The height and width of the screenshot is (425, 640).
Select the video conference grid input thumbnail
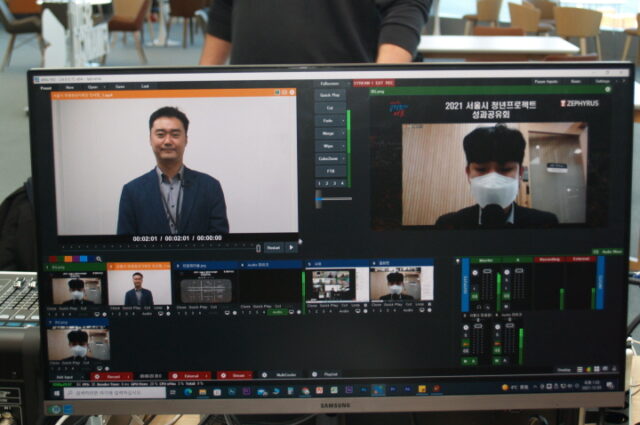pyautogui.click(x=330, y=285)
